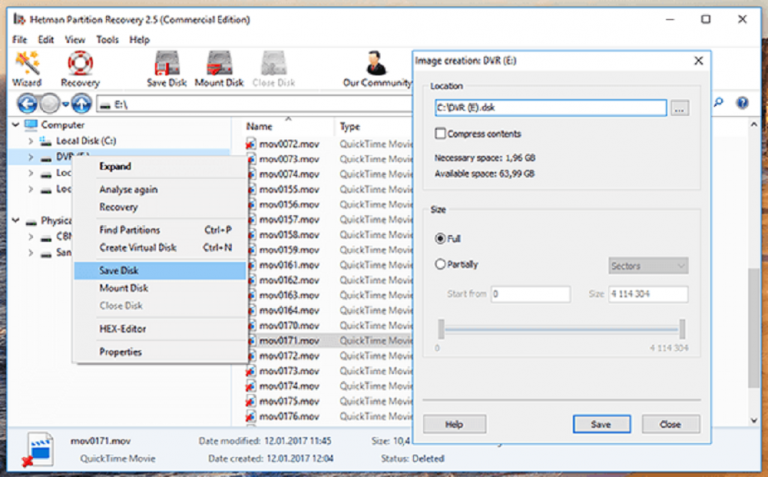The height and width of the screenshot is (477, 768).
Task: Collapse the Computer tree node
Action: 15,125
